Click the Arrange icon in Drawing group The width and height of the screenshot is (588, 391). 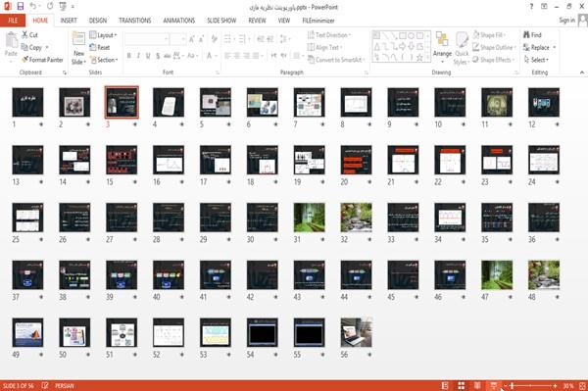(442, 40)
